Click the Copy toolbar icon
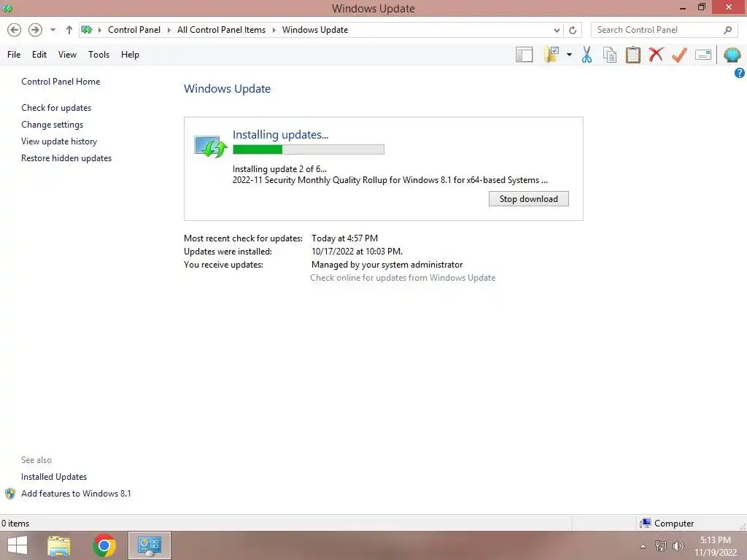Viewport: 747px width, 560px height. tap(610, 55)
